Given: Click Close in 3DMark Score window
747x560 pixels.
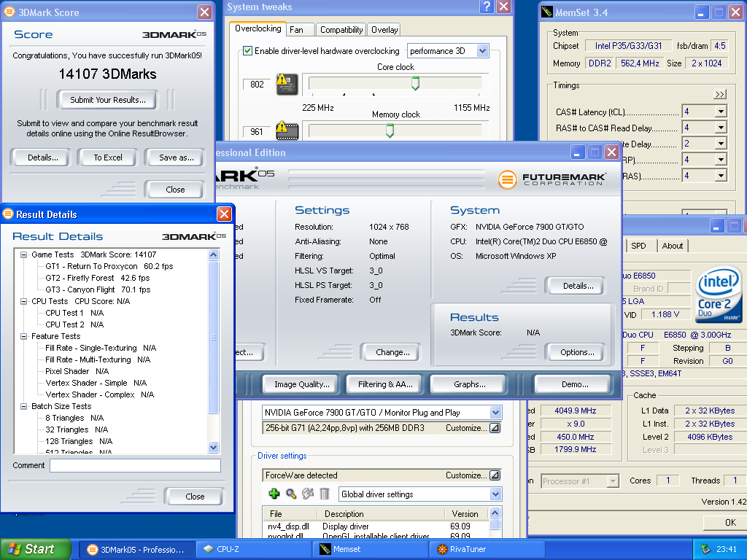Looking at the screenshot, I should pos(175,190).
